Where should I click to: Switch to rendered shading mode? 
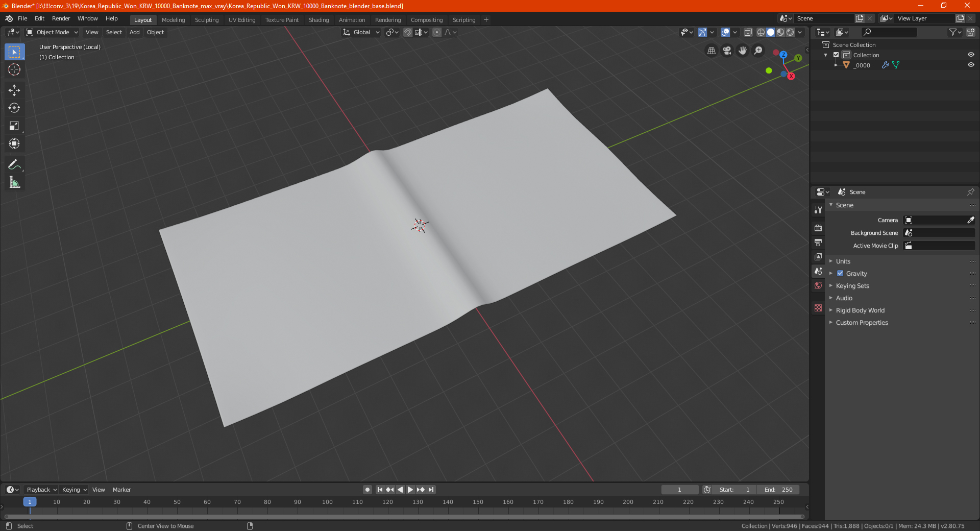[790, 32]
